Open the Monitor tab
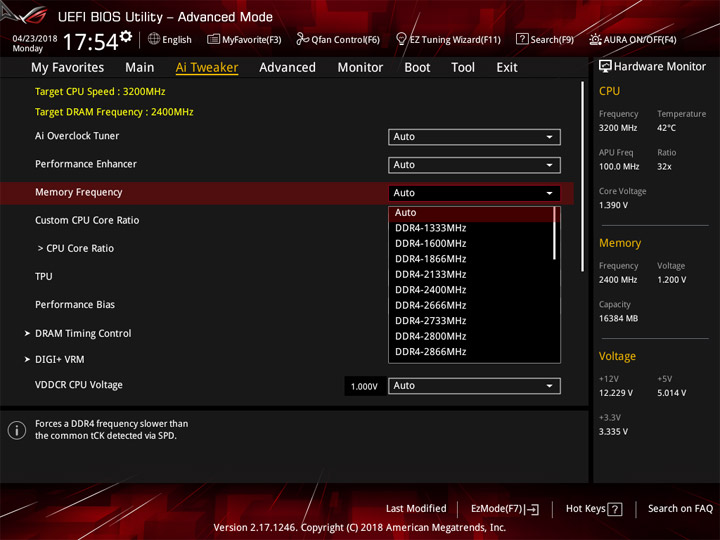 pyautogui.click(x=360, y=68)
